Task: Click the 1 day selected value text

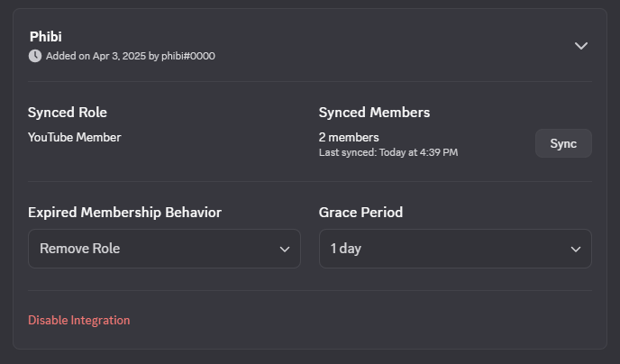Action: [x=345, y=249]
